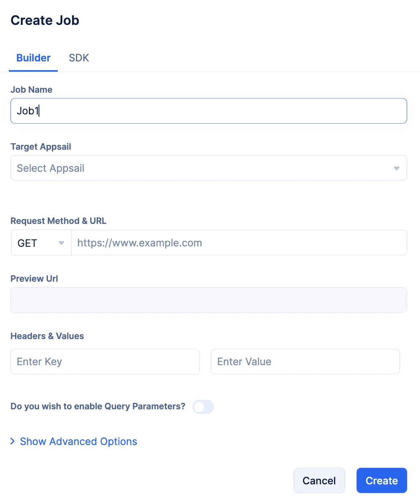The width and height of the screenshot is (420, 504).
Task: Focus the Job Name field containing Job1
Action: pos(208,111)
